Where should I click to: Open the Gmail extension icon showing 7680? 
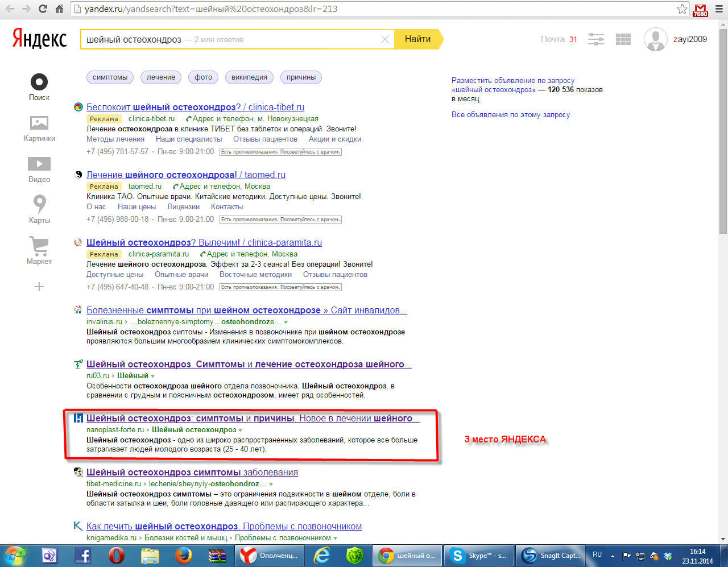(700, 10)
